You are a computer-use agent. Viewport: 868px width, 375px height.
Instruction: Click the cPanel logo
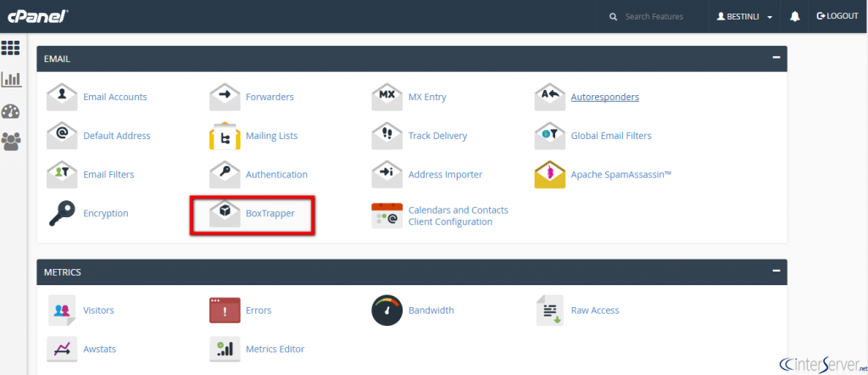point(36,16)
